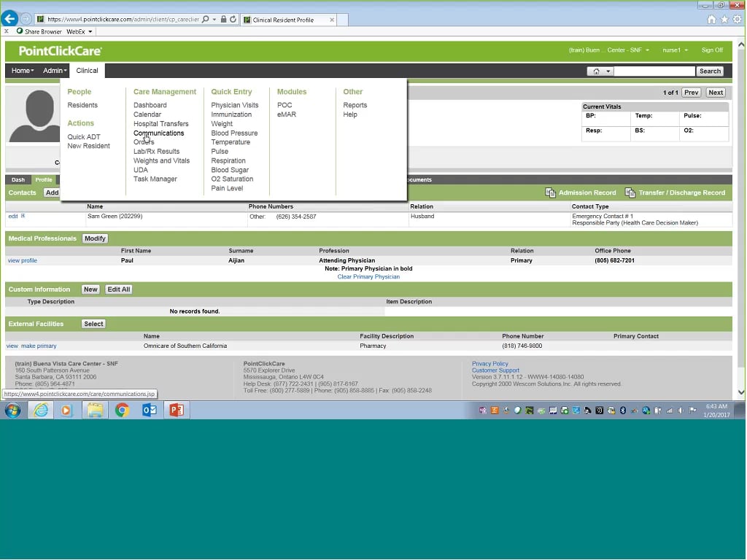
Task: Select Communications under Care Management
Action: tap(158, 133)
